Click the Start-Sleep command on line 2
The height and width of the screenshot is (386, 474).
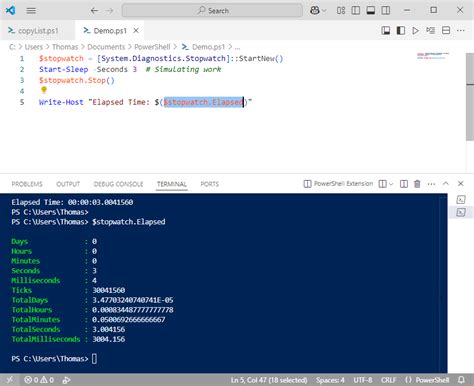64,69
